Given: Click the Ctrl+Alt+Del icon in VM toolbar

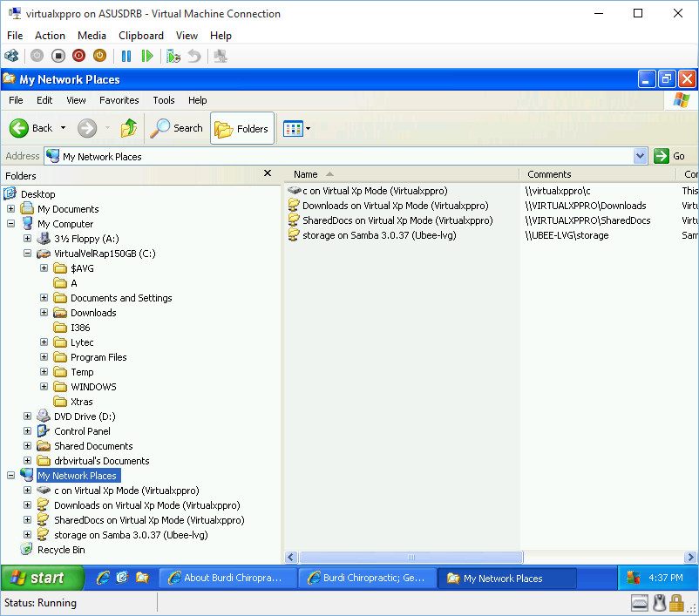Looking at the screenshot, I should click(x=11, y=56).
